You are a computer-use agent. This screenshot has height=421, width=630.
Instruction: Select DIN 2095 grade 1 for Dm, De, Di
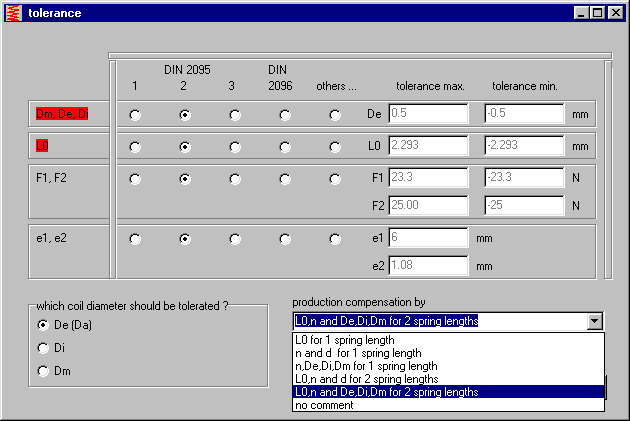[x=135, y=115]
